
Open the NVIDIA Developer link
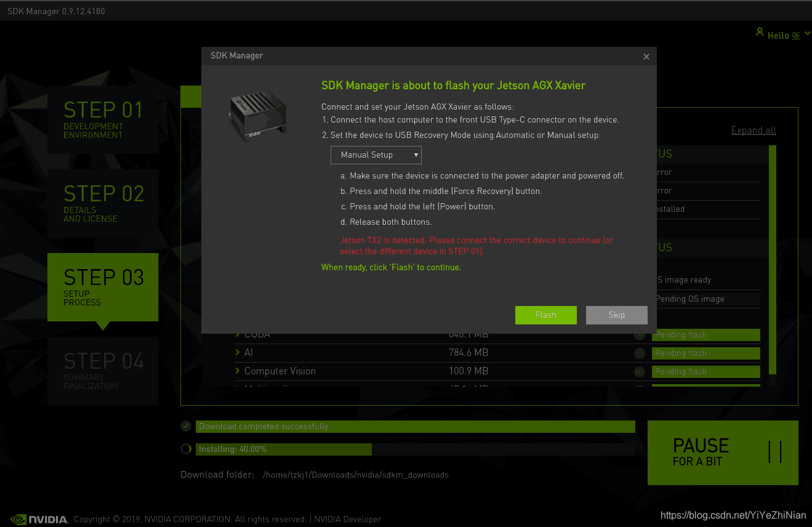point(348,519)
